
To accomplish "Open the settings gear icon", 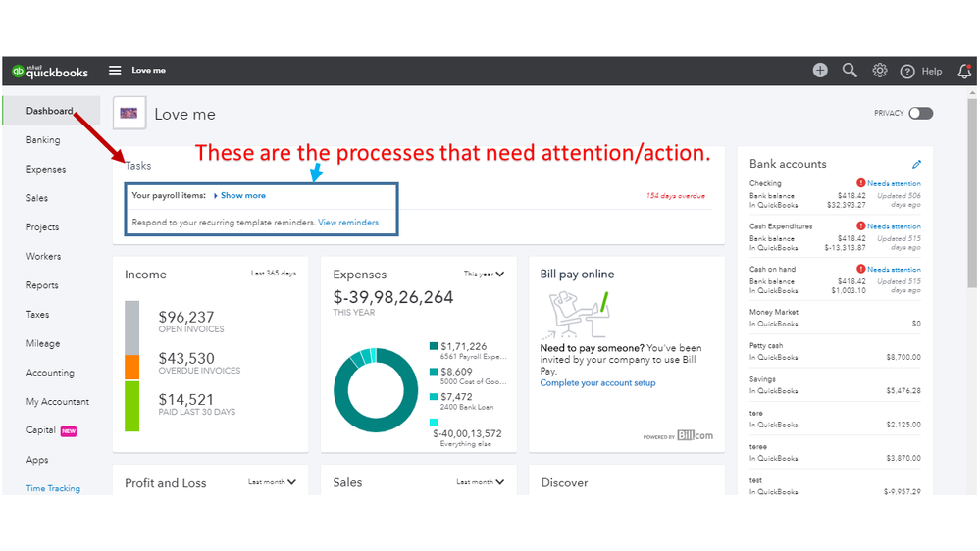I will click(x=879, y=70).
